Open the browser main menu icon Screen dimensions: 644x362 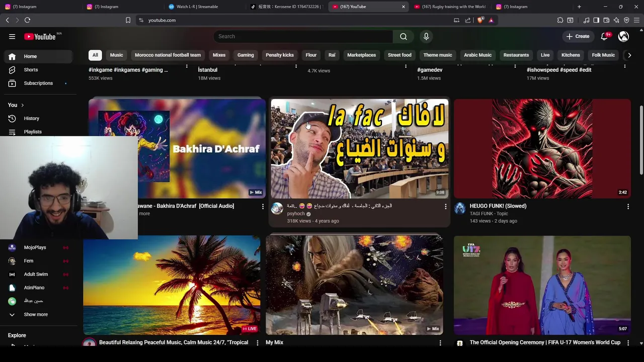pos(636,20)
